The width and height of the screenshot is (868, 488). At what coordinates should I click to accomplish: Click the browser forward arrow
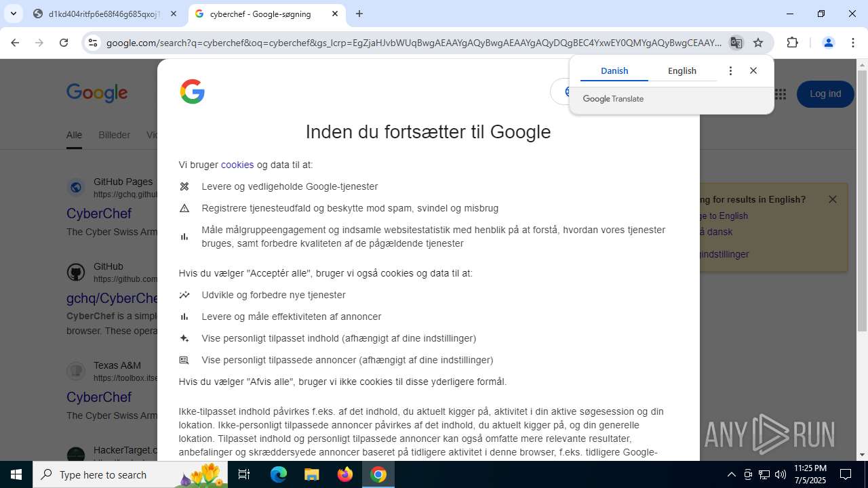click(39, 43)
